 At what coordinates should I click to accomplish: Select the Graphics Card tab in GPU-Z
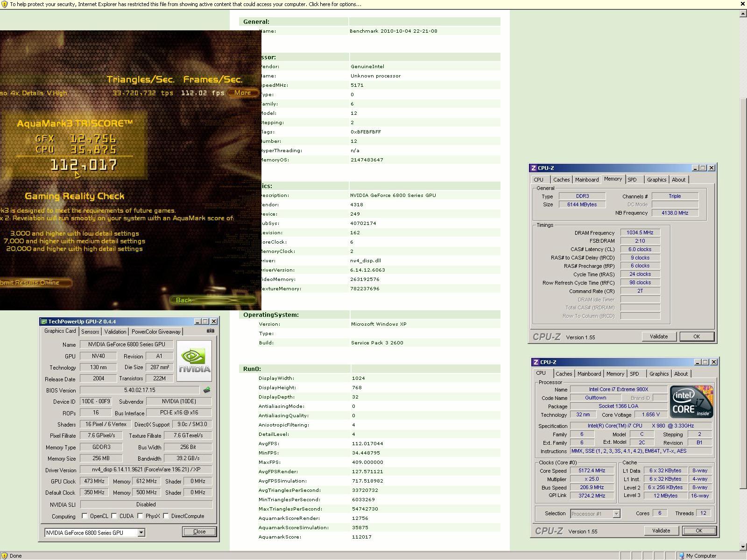pyautogui.click(x=60, y=331)
